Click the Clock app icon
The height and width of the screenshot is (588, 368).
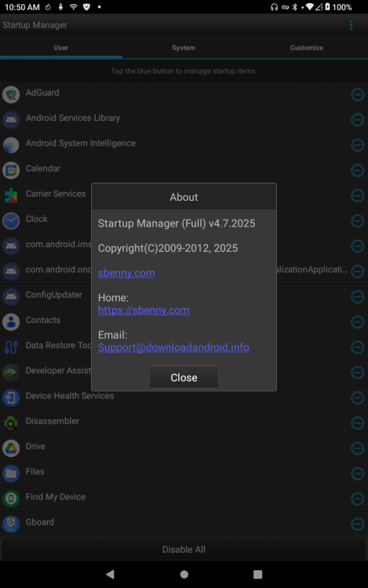pyautogui.click(x=11, y=221)
